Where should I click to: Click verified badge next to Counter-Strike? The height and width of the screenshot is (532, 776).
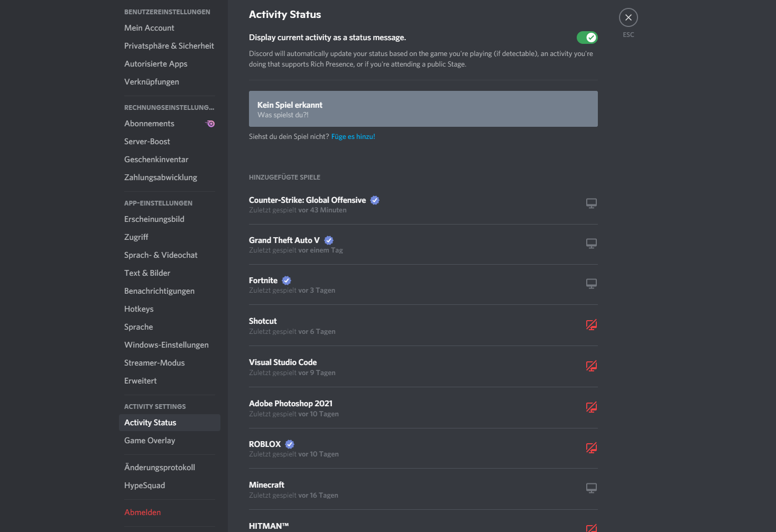375,200
